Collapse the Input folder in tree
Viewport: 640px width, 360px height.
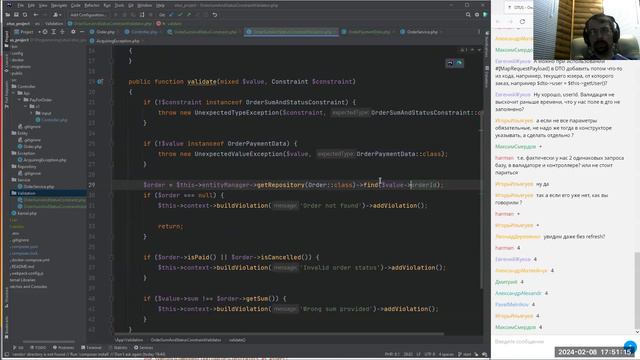click(x=32, y=113)
